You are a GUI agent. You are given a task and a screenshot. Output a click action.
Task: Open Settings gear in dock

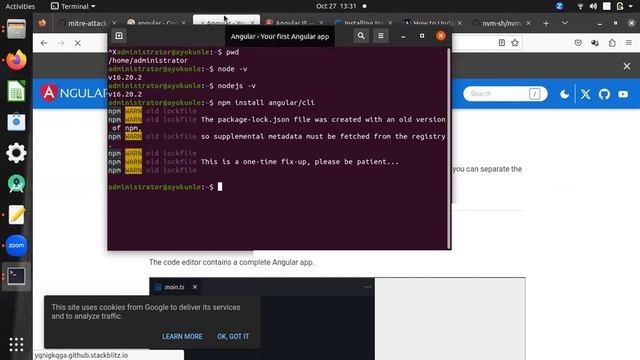coord(16,153)
